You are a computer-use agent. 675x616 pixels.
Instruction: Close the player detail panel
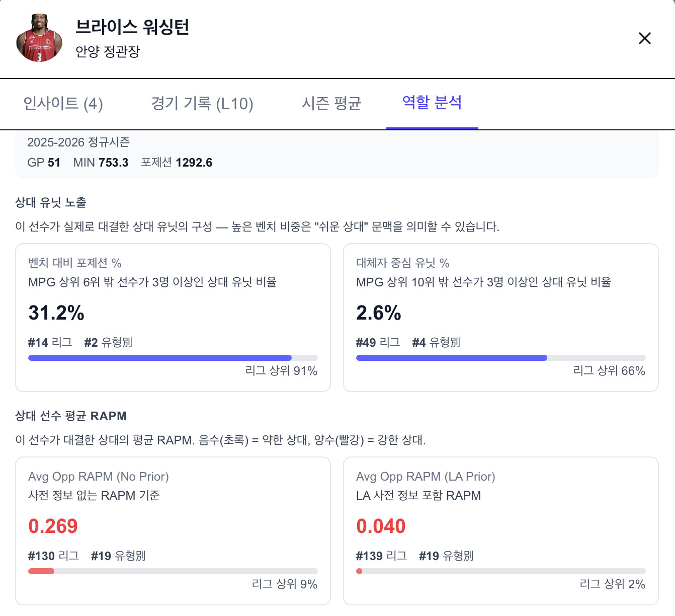(644, 38)
